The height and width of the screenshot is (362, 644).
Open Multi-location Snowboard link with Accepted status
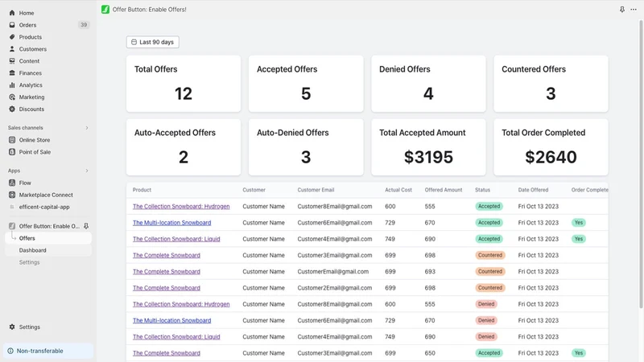[171, 223]
